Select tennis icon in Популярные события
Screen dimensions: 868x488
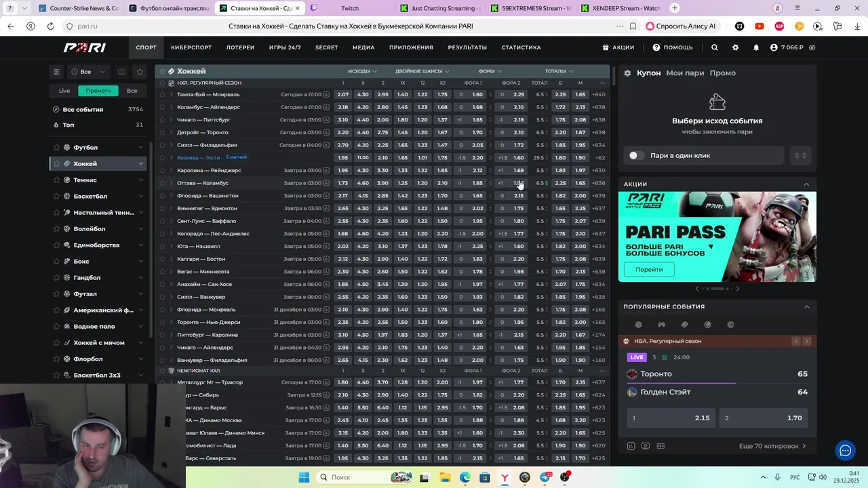click(x=707, y=325)
